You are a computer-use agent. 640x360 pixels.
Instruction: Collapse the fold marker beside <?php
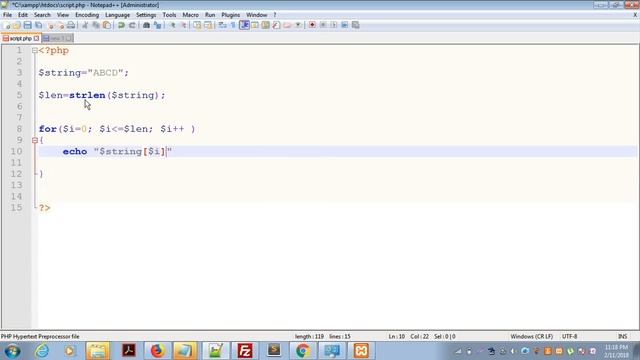tap(35, 51)
